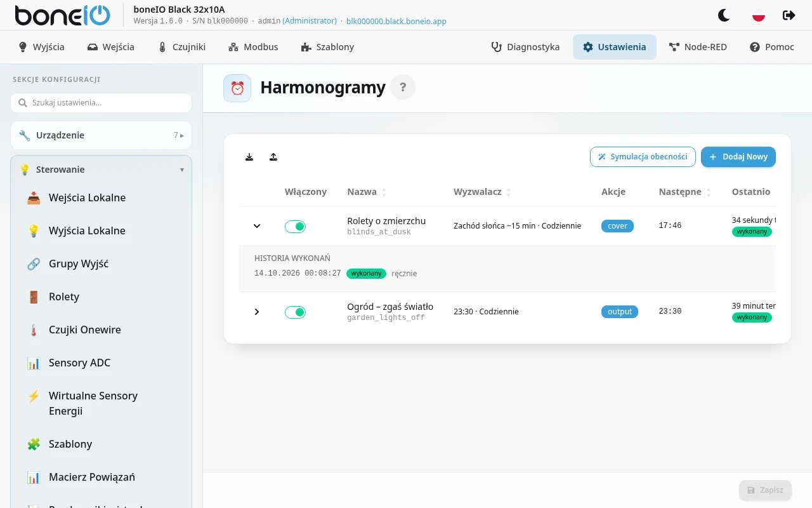This screenshot has width=812, height=508.
Task: Open Wejścia Lokalne in the sidebar
Action: (x=101, y=197)
